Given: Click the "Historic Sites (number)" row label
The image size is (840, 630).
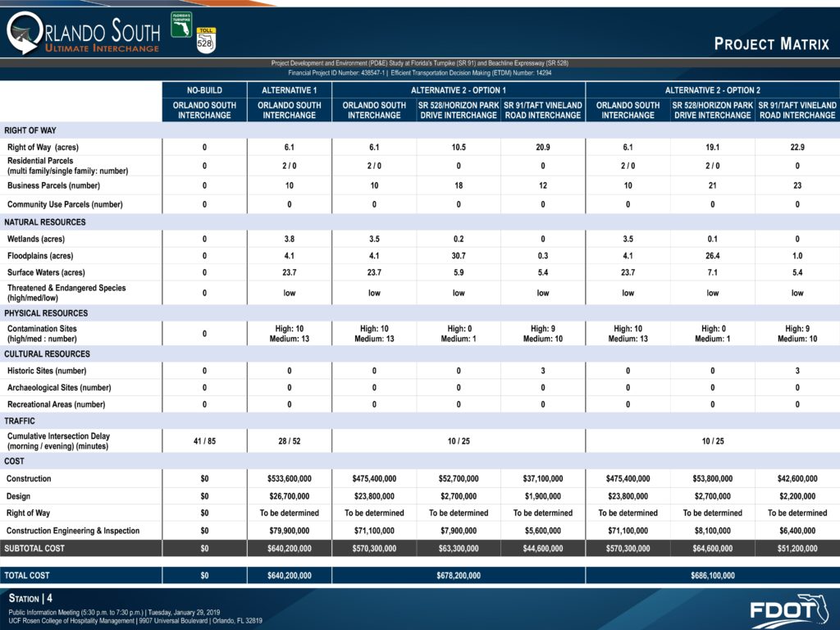Looking at the screenshot, I should [x=47, y=371].
